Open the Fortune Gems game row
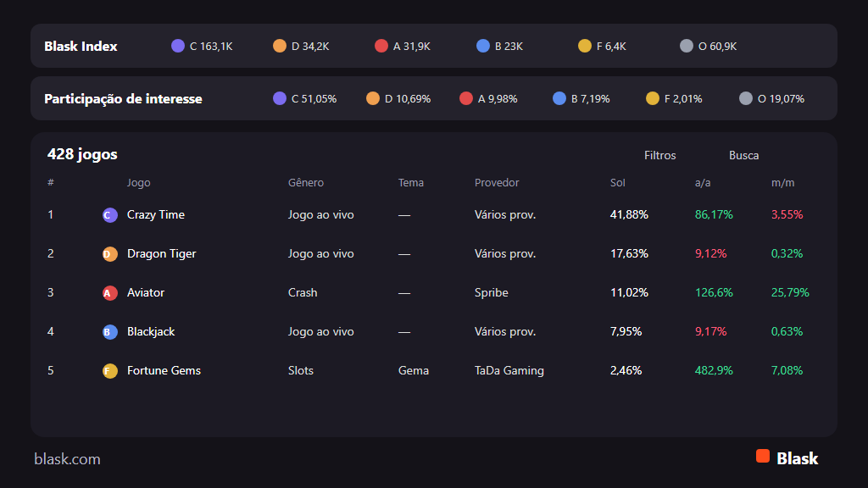 click(433, 371)
